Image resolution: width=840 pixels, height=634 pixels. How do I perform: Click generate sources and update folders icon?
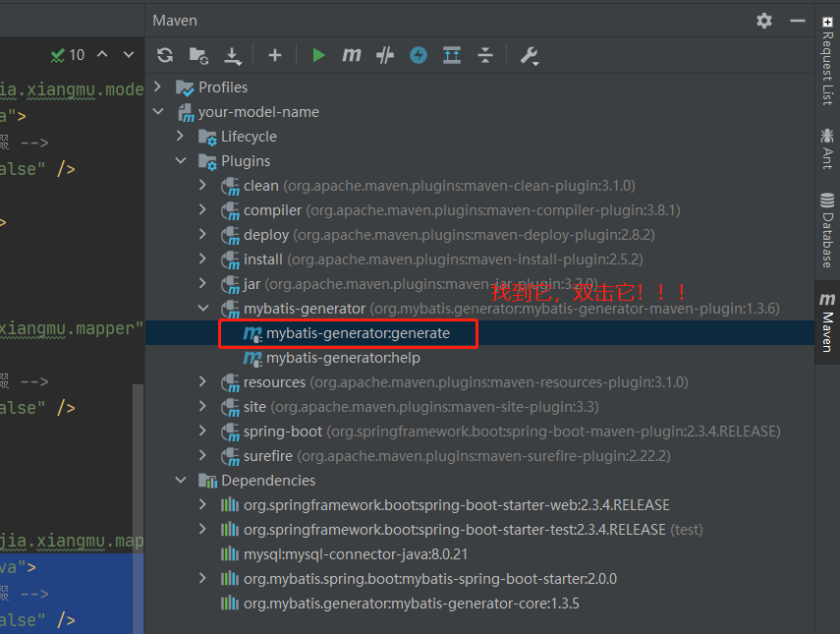198,55
